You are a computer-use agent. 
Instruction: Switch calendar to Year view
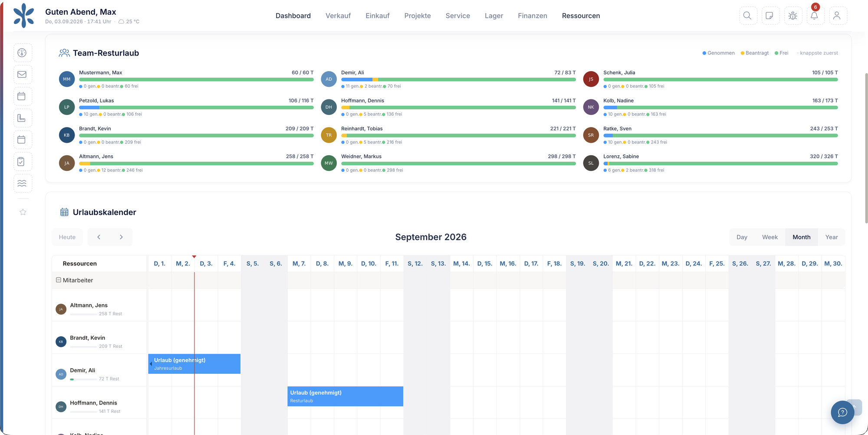coord(831,237)
